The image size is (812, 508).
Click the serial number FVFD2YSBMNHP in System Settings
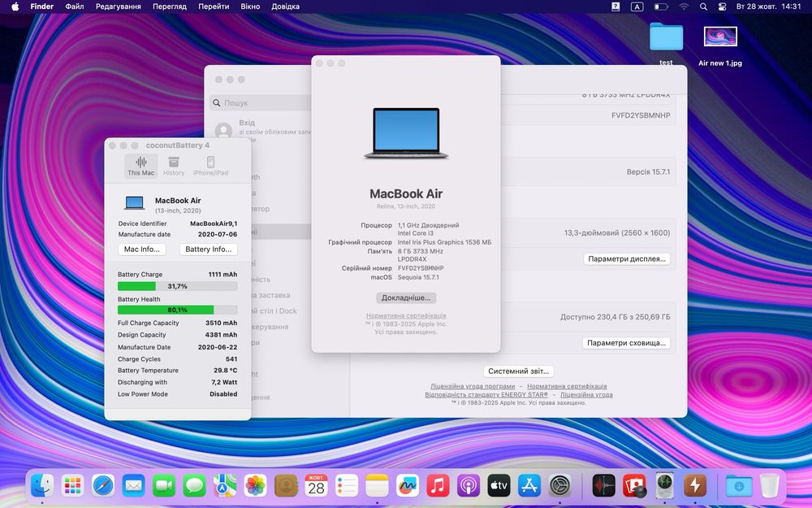641,115
